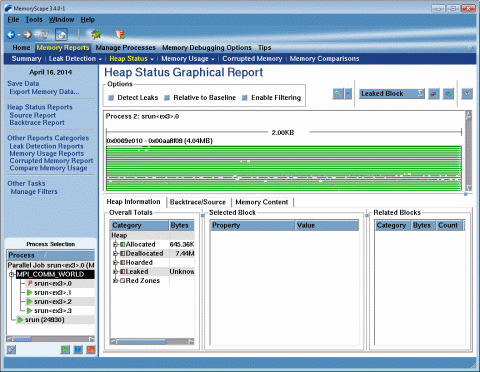Switch to the Memory Content tab
Screen dimensions: 480x372
pyautogui.click(x=262, y=202)
